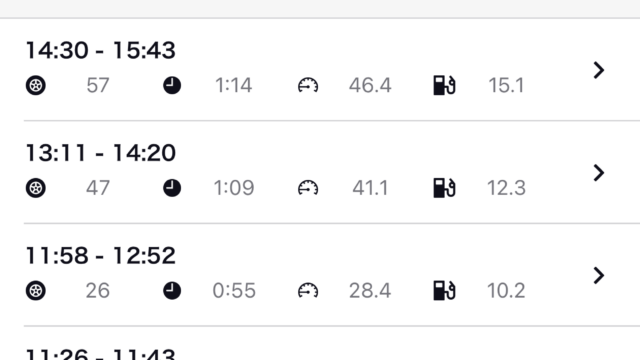Click clock duration icon in 14:30 trip
This screenshot has width=640, height=360.
[172, 86]
